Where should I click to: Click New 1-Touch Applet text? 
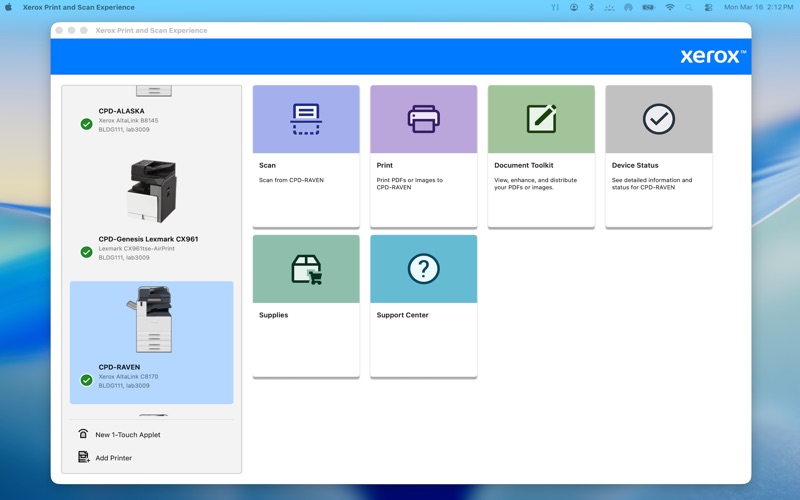click(x=128, y=435)
